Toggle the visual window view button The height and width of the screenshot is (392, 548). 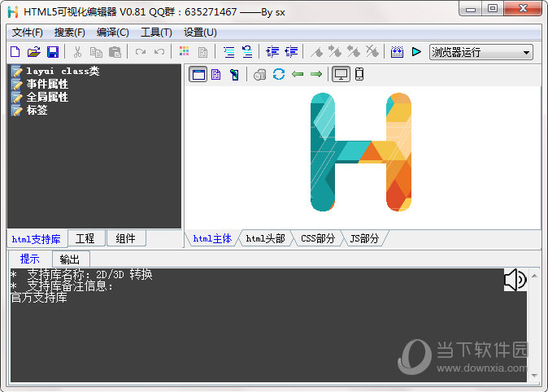[x=198, y=75]
